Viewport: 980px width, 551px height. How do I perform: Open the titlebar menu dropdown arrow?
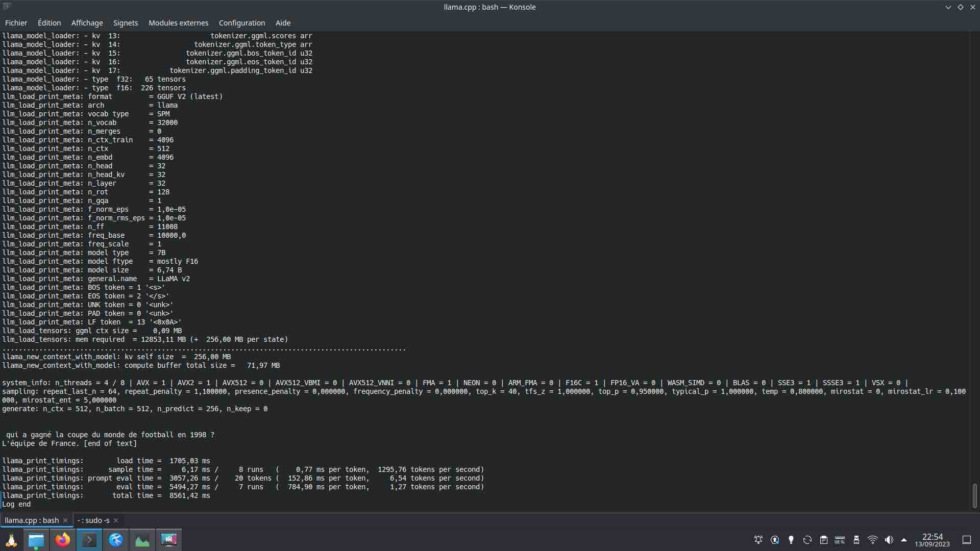(948, 7)
